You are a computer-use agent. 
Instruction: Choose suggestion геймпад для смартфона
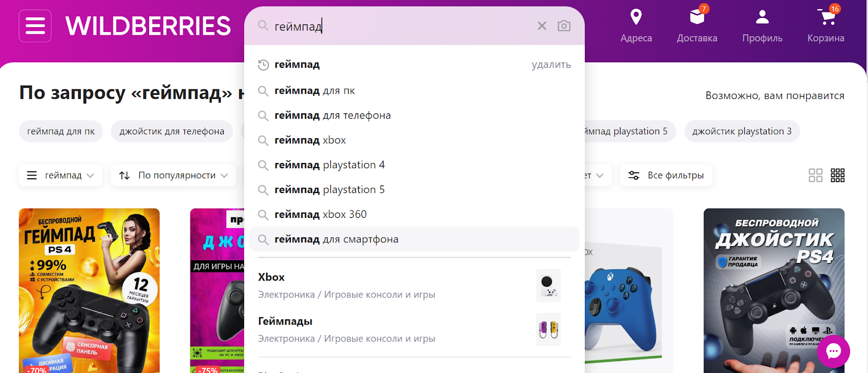(x=414, y=239)
